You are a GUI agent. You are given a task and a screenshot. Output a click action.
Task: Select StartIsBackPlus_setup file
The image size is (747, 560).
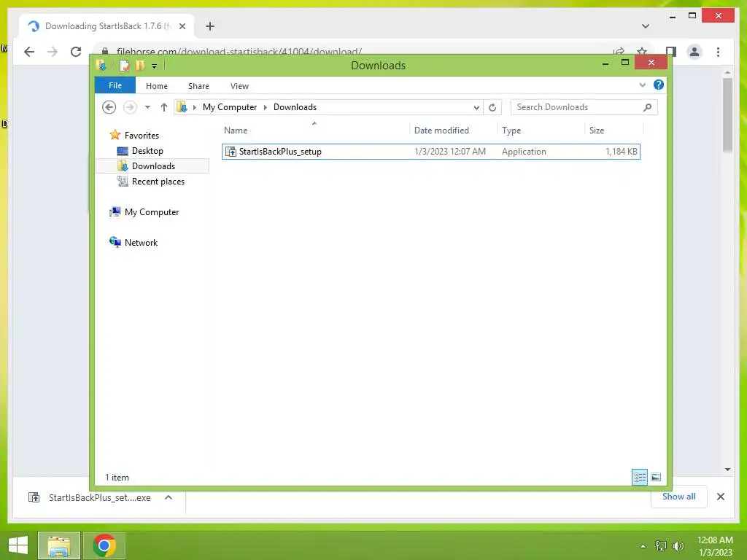[430, 152]
